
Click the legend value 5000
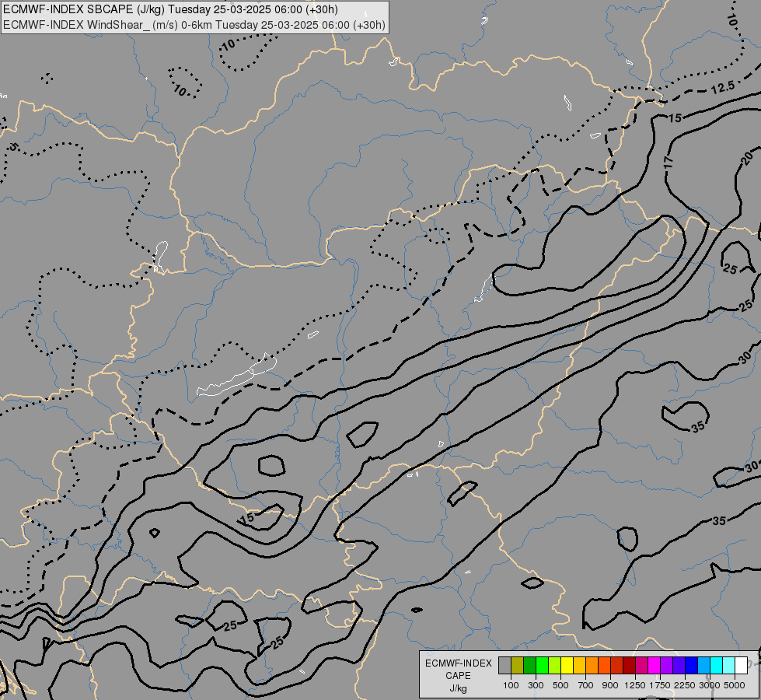click(x=735, y=685)
